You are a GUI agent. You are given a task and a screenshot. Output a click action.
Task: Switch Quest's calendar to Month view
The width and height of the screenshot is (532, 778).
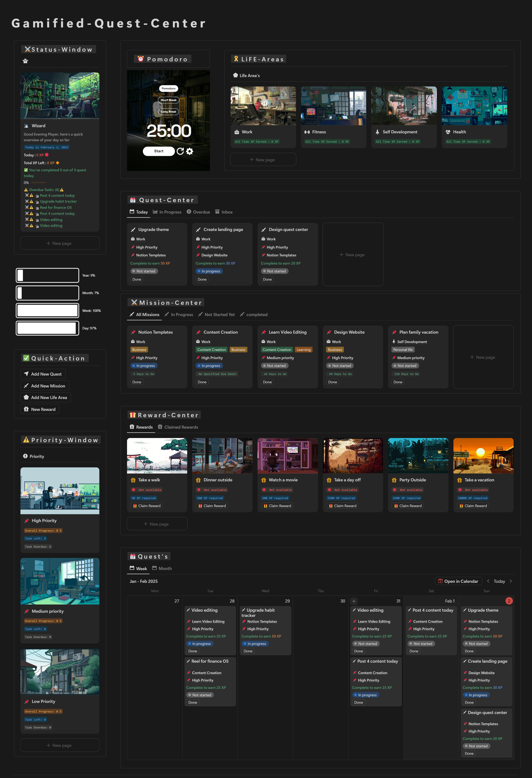click(x=162, y=568)
